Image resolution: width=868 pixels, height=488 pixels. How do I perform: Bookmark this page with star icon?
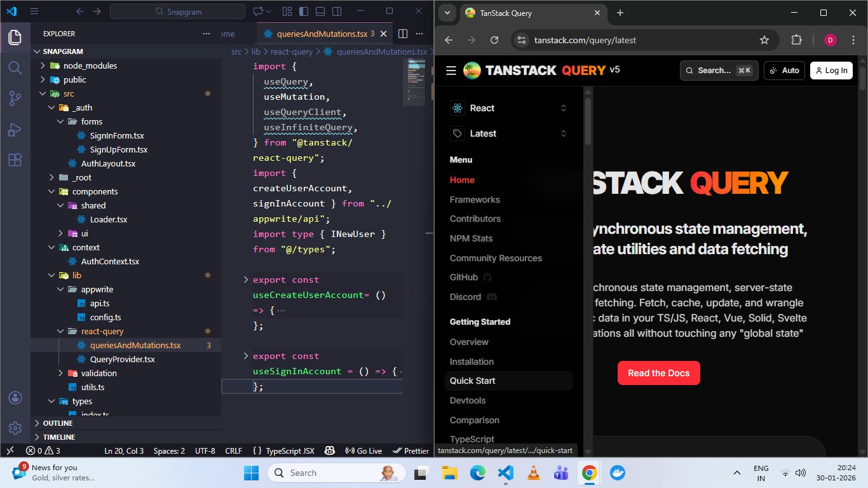tap(764, 40)
